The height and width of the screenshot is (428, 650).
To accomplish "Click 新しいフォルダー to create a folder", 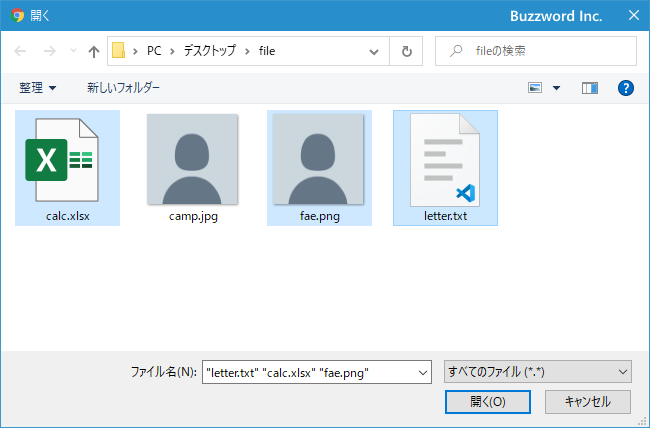I will (123, 88).
